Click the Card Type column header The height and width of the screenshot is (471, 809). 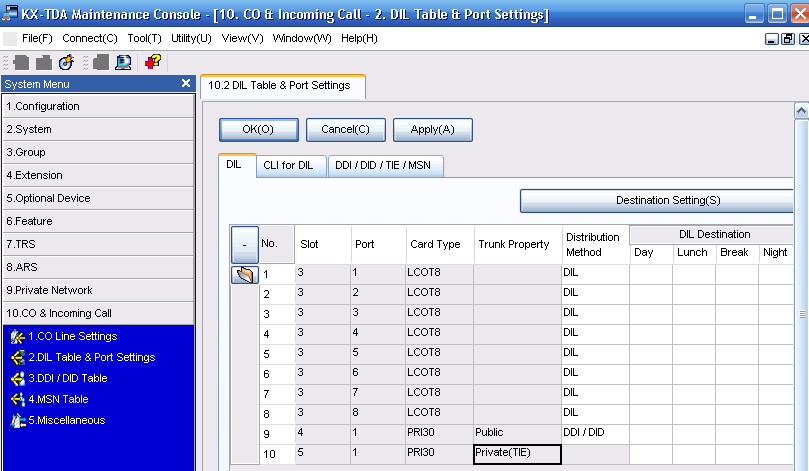pyautogui.click(x=440, y=245)
